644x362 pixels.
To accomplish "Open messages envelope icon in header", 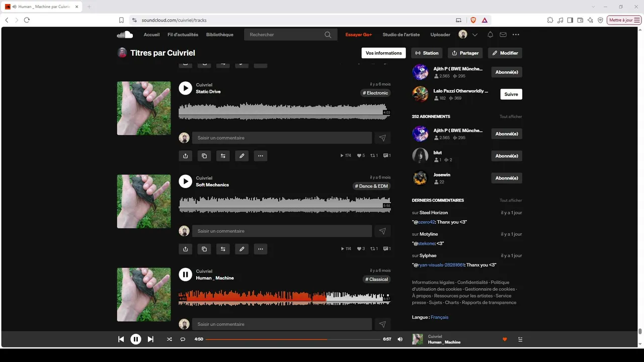I will tap(503, 35).
